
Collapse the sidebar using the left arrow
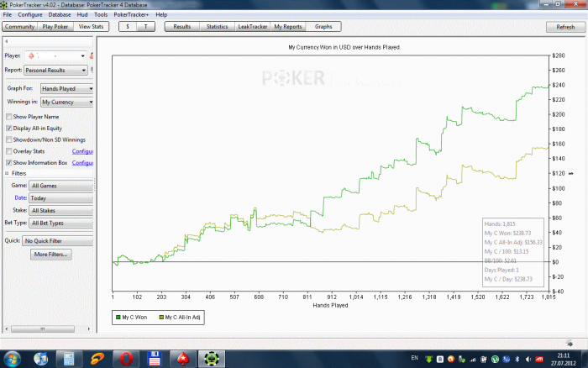click(x=7, y=41)
